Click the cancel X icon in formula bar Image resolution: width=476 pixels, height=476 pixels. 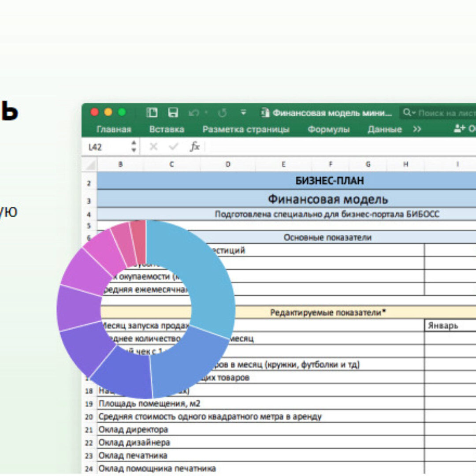click(x=153, y=147)
